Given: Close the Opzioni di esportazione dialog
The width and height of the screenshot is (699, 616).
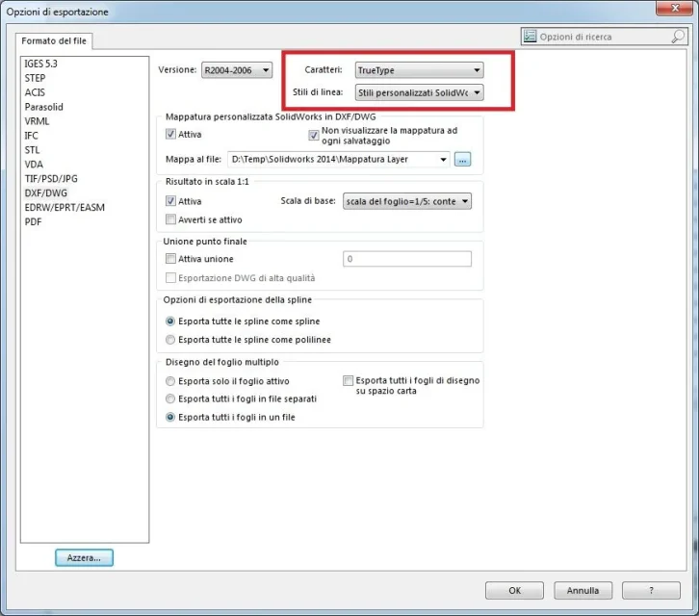Looking at the screenshot, I should click(675, 11).
